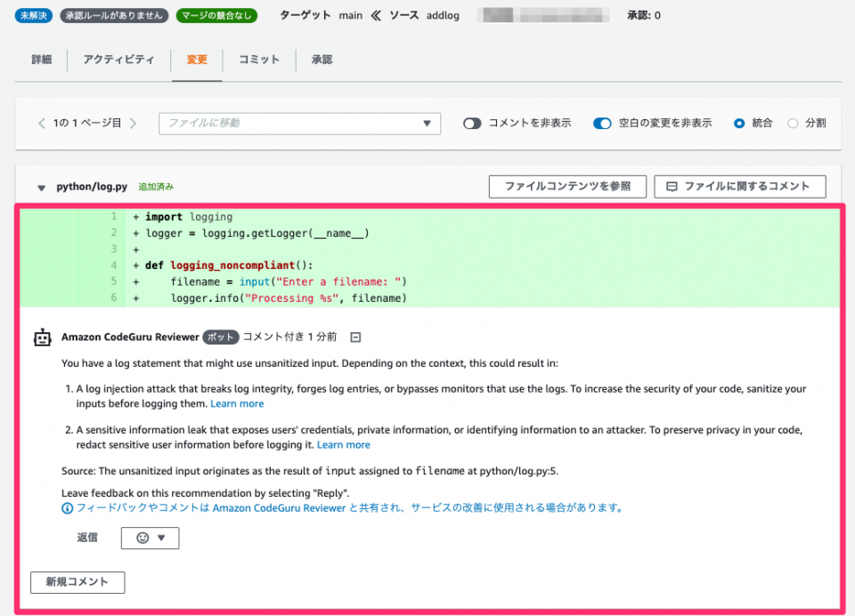This screenshot has width=855, height=616.
Task: Click 返信 to reply to the recommendation
Action: 87,538
